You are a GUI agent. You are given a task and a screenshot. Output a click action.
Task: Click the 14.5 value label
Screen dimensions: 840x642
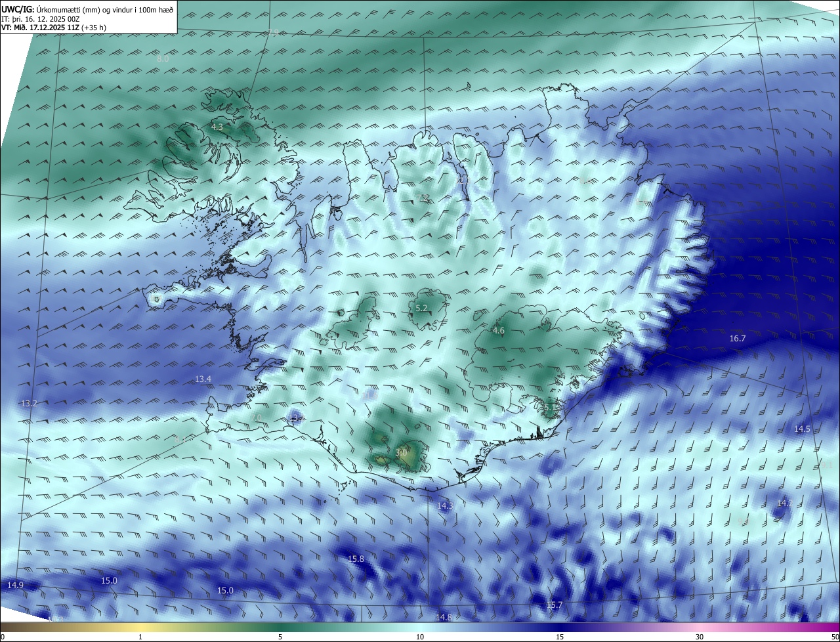click(x=803, y=429)
